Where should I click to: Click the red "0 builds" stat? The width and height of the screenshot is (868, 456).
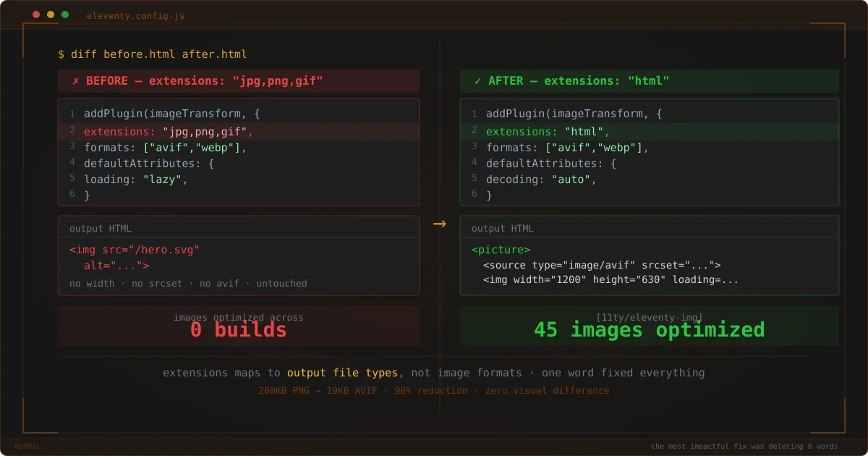click(239, 330)
